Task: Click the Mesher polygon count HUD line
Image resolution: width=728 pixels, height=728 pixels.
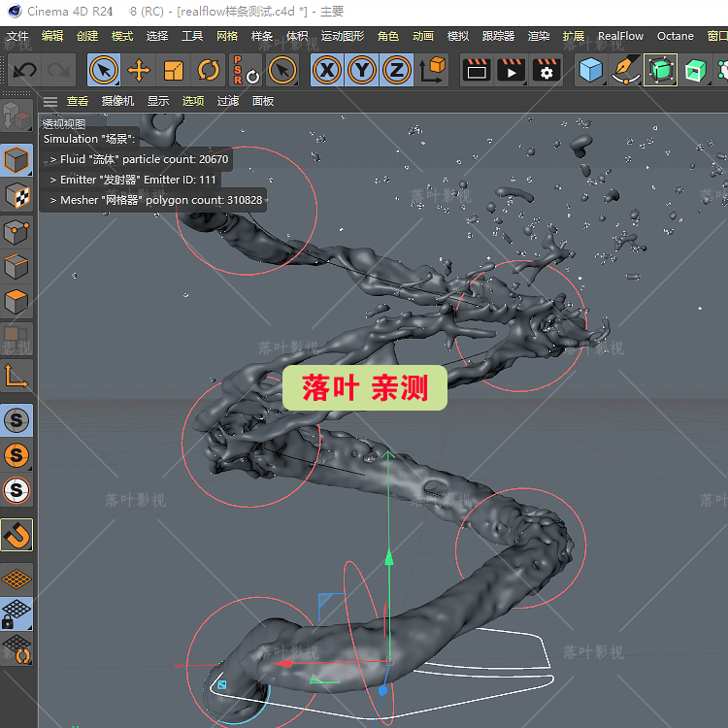Action: click(x=156, y=200)
